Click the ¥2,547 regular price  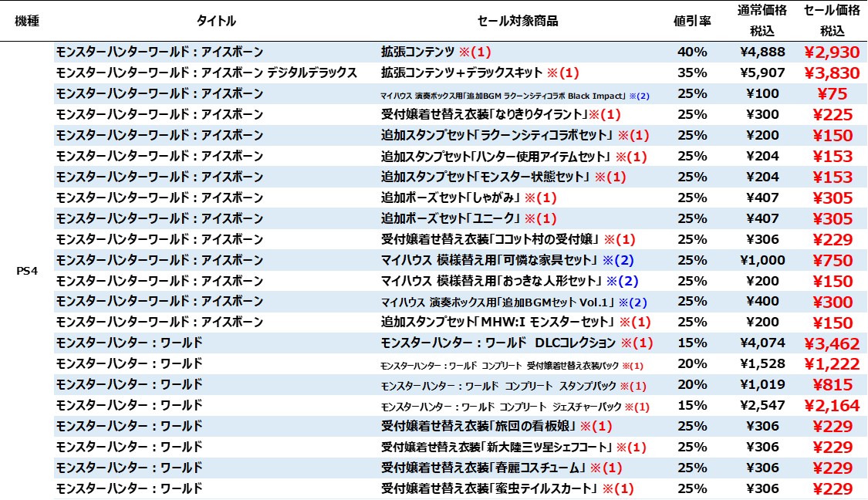coord(762,405)
